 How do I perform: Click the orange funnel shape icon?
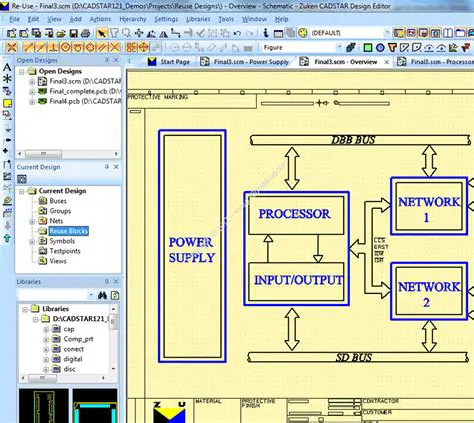(392, 48)
